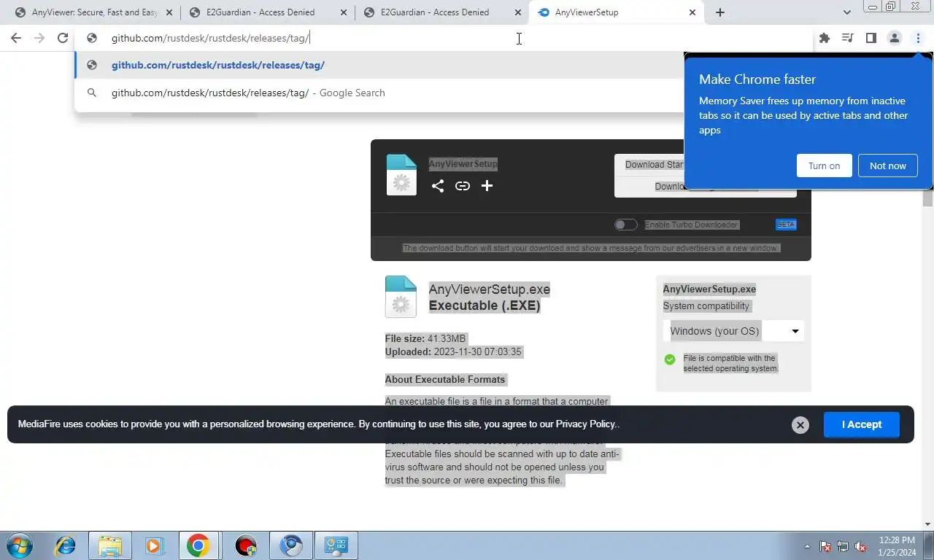Viewport: 934px width, 560px height.
Task: Open Windows Media Player from the taskbar
Action: click(x=154, y=545)
